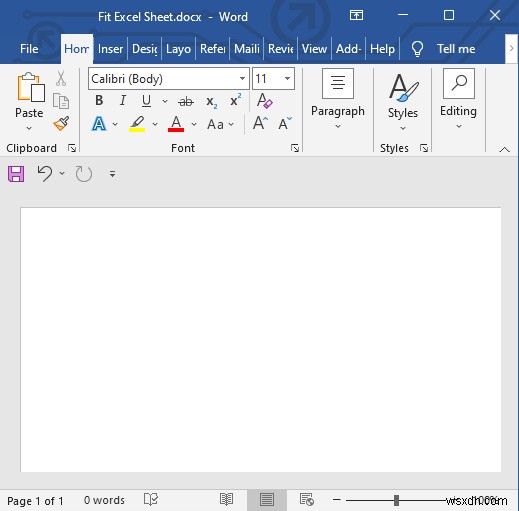Screen dimensions: 519x511
Task: Switch to the References tab
Action: click(213, 49)
